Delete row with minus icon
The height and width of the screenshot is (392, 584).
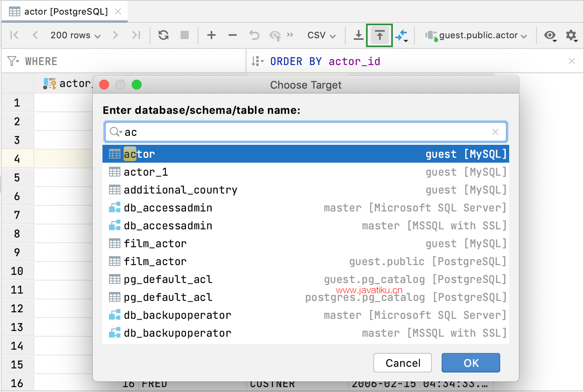(x=233, y=35)
